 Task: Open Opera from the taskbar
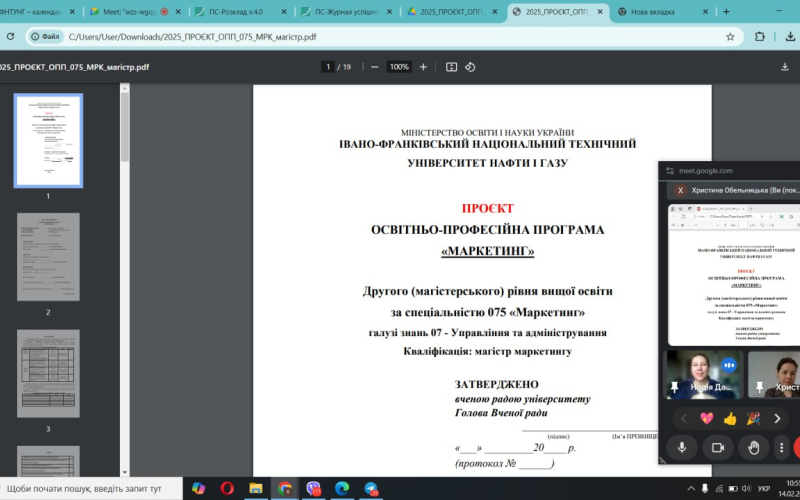pyautogui.click(x=227, y=488)
